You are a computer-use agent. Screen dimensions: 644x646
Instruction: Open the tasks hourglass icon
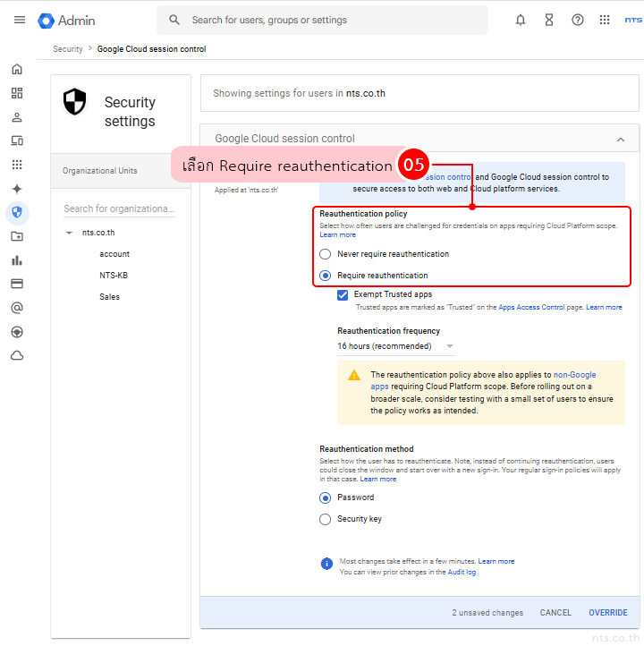coord(549,20)
